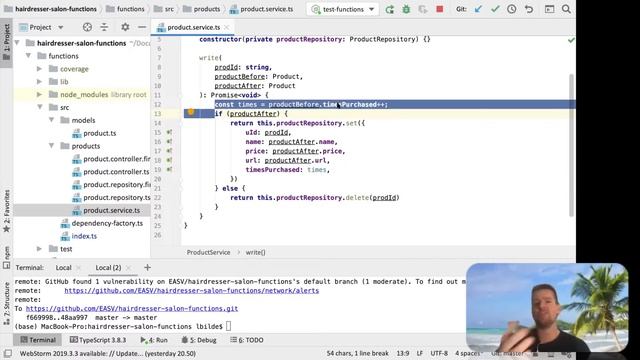Screen dimensions: 640x360
Task: Close the Local (2) terminal tab
Action: click(128, 268)
